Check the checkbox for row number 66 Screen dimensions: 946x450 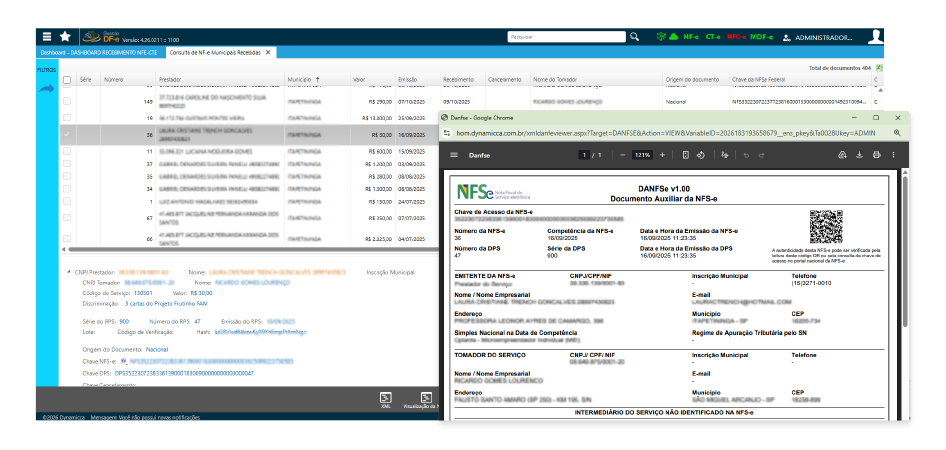point(67,240)
